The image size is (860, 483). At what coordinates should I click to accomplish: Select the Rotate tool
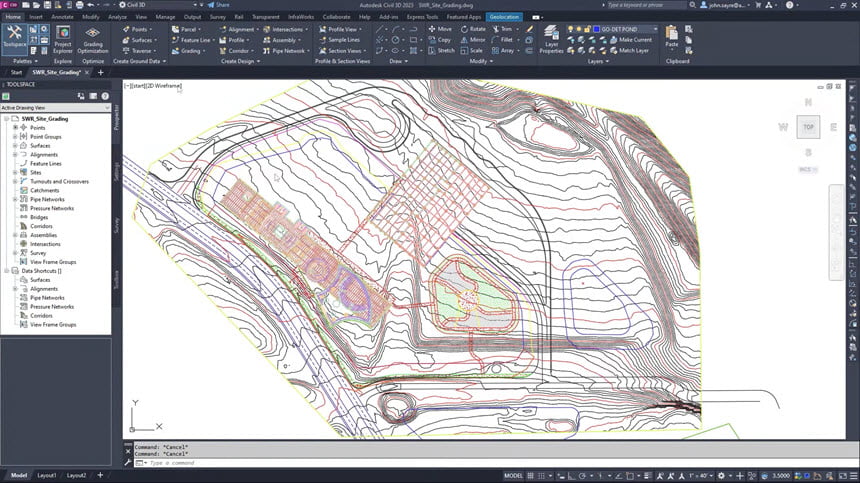click(473, 29)
